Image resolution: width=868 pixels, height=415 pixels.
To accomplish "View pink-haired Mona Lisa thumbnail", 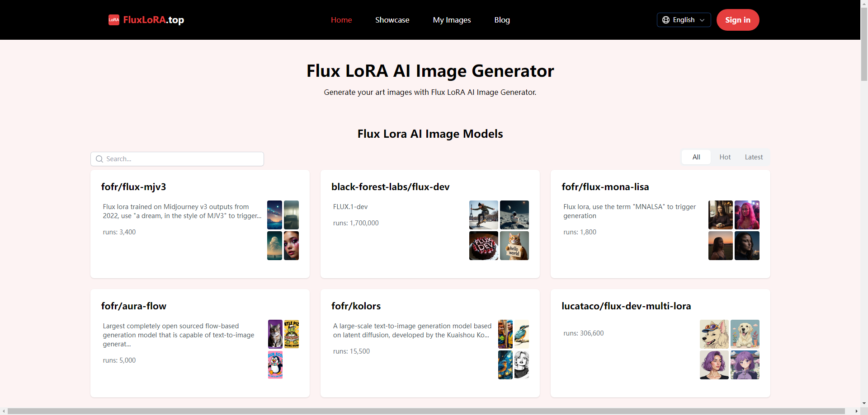I will click(x=747, y=215).
